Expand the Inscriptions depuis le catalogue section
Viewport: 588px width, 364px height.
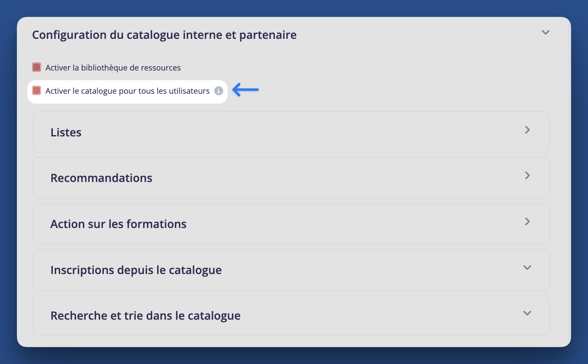(x=291, y=269)
